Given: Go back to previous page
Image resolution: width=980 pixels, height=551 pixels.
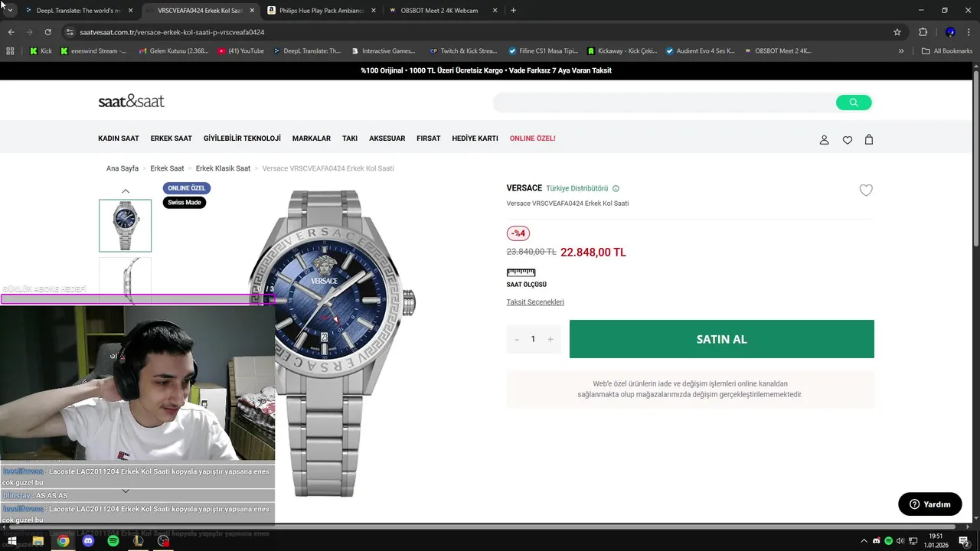Looking at the screenshot, I should pos(11,32).
